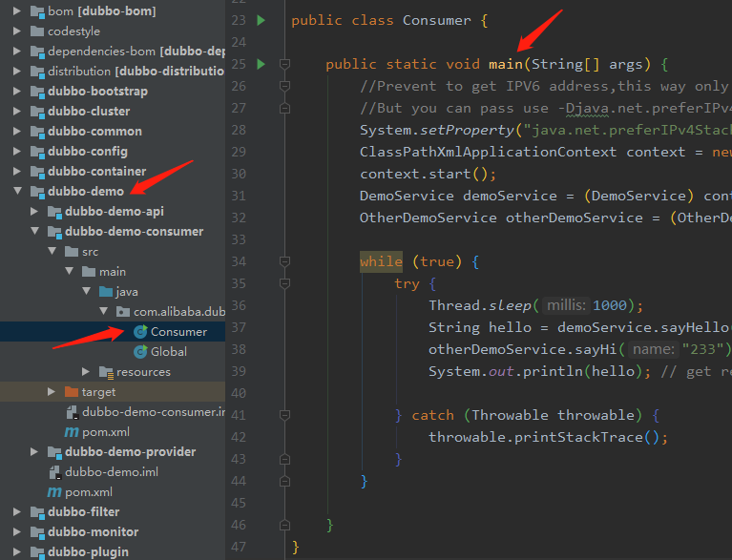Click Maven icon of dubbo-demo pom.xml
Image resolution: width=732 pixels, height=560 pixels.
coord(54,492)
